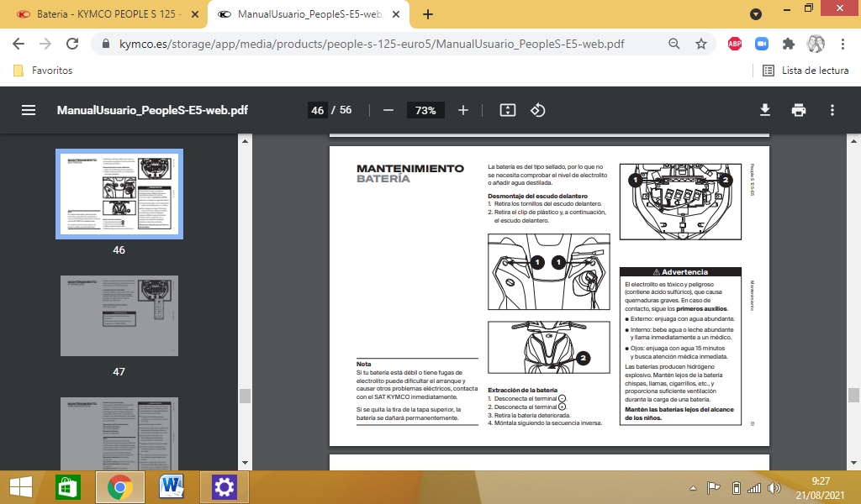Image resolution: width=861 pixels, height=504 pixels.
Task: Select page 46 thumbnail
Action: 119,193
